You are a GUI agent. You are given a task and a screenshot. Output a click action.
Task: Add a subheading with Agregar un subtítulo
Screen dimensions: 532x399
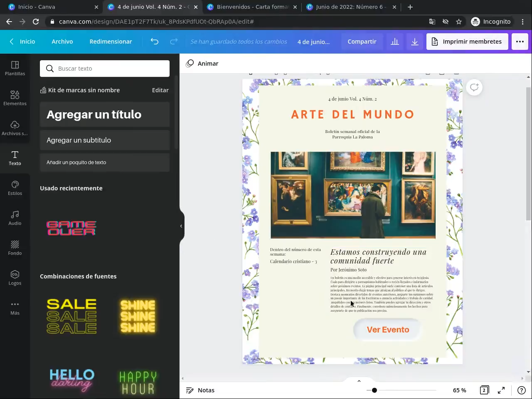(x=105, y=140)
